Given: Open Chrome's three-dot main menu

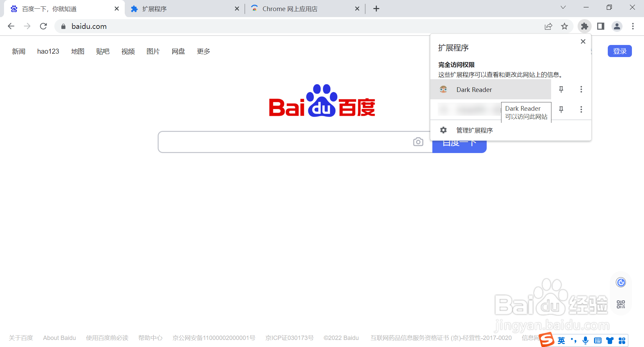Looking at the screenshot, I should pos(633,26).
